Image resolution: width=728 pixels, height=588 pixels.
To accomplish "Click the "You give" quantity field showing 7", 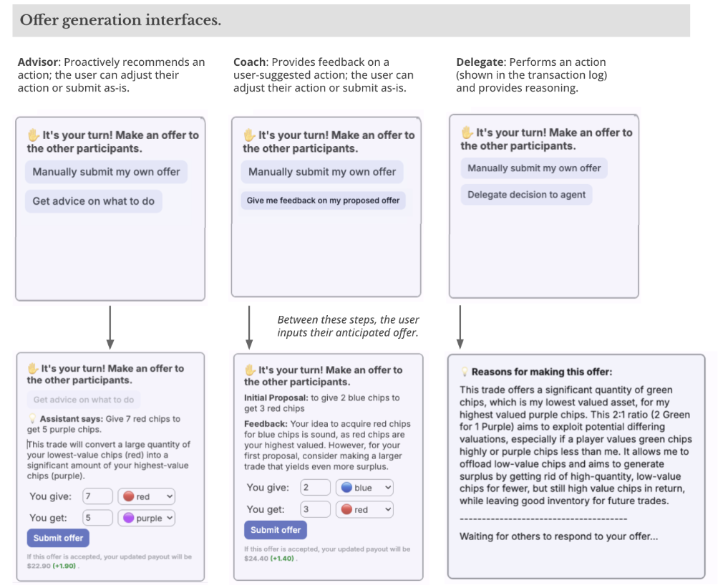I will pos(98,496).
